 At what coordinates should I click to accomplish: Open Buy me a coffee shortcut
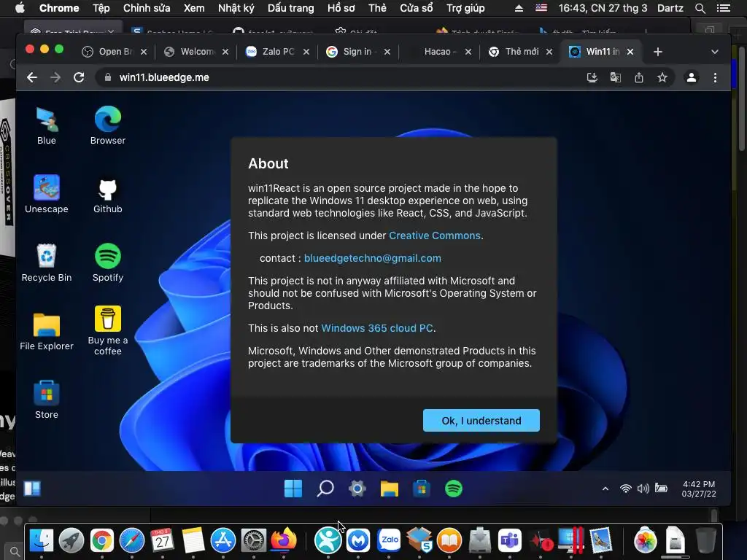point(108,331)
